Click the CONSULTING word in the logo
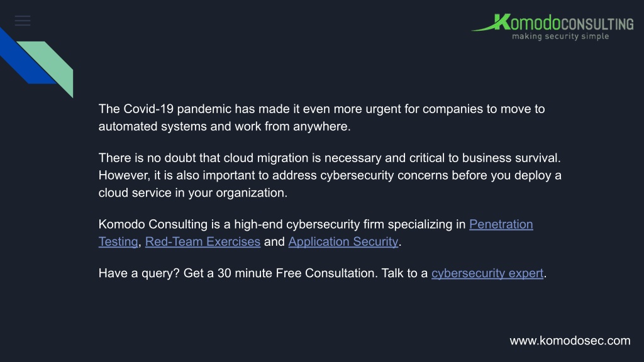Image resolution: width=644 pixels, height=362 pixels. (597, 25)
